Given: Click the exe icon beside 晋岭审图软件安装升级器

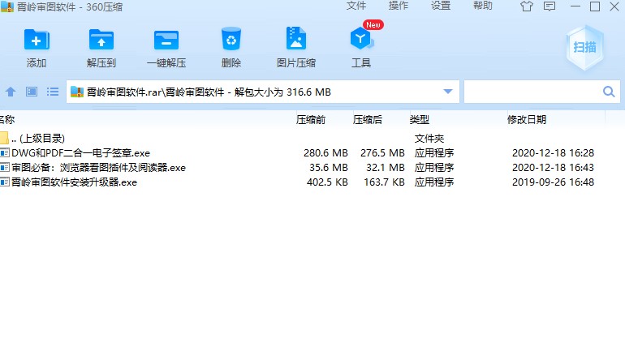Looking at the screenshot, I should point(5,182).
